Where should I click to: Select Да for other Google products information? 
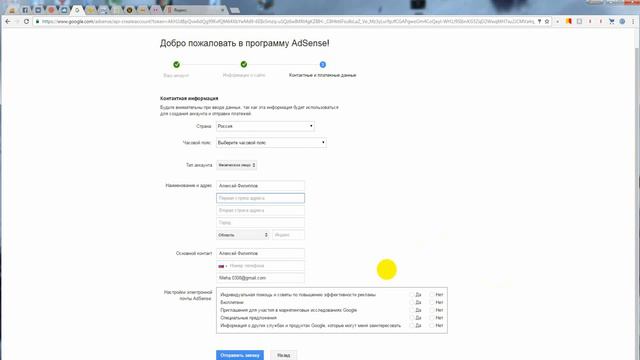coord(412,326)
